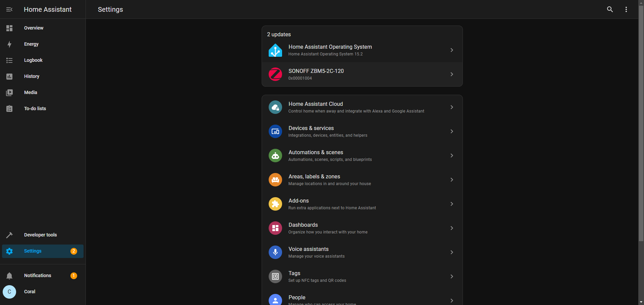
Task: Click the vertical page scrollbar
Action: tap(641, 124)
